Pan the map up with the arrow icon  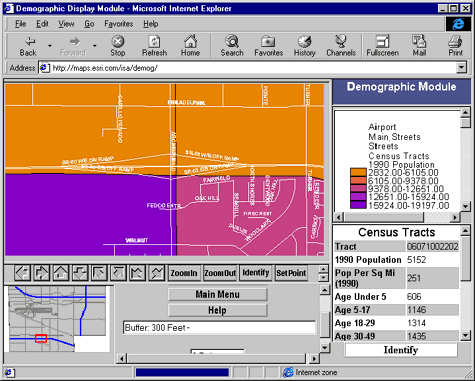(x=61, y=273)
